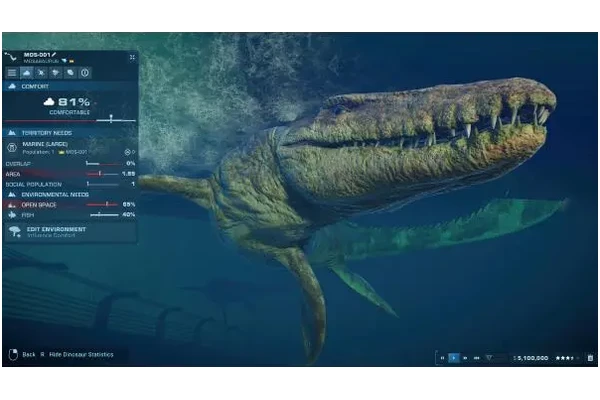Screen dimensions: 600x400
Task: Click the comfort level slider bar
Action: 70,120
